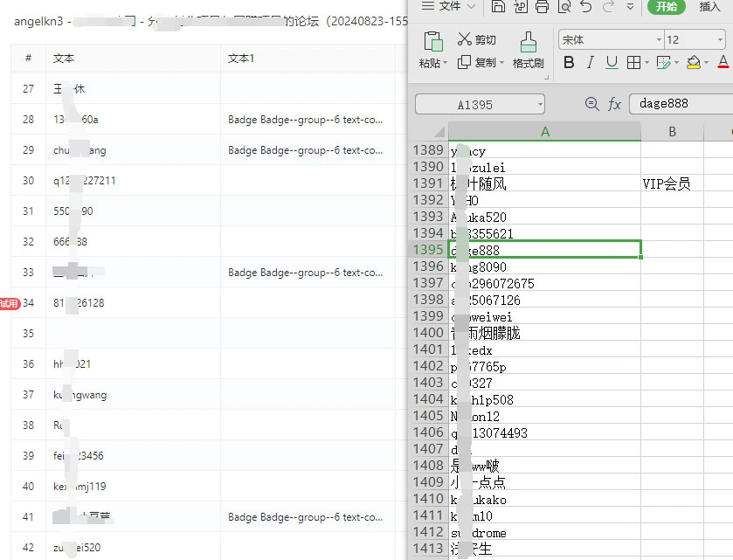Click the Save icon in quick toolbar
Screen dimensions: 733x560
click(x=498, y=7)
